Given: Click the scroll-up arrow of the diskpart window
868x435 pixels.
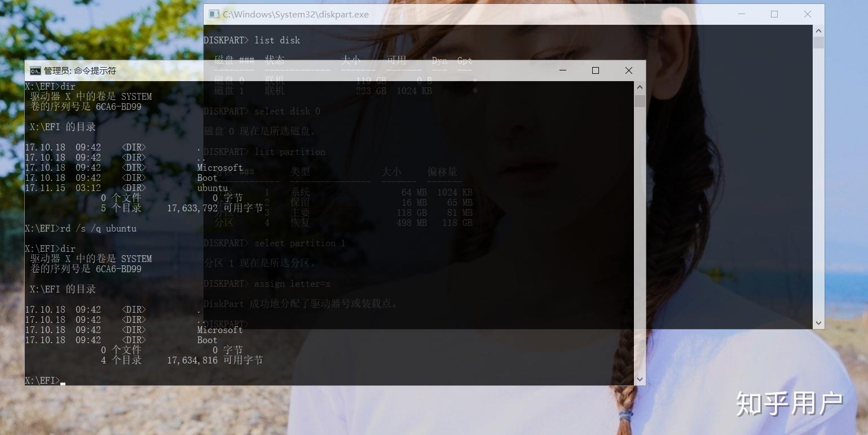Looking at the screenshot, I should coord(818,30).
